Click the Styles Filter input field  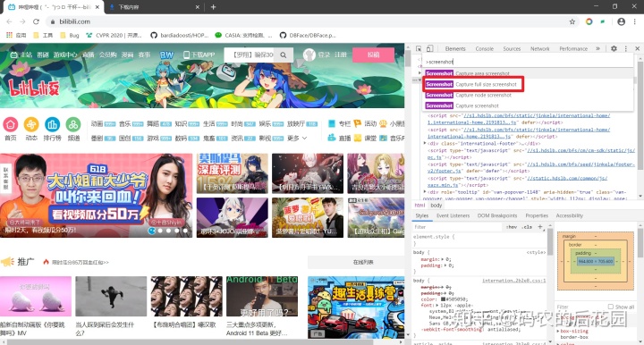click(458, 227)
